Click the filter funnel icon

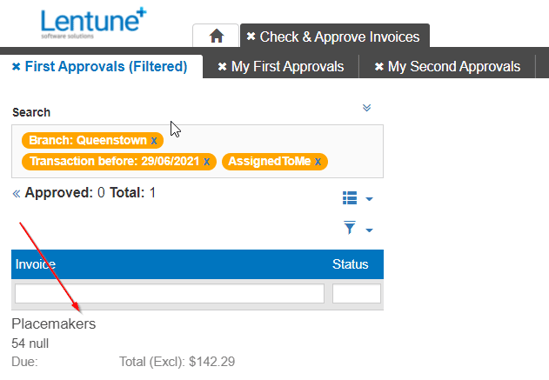350,228
